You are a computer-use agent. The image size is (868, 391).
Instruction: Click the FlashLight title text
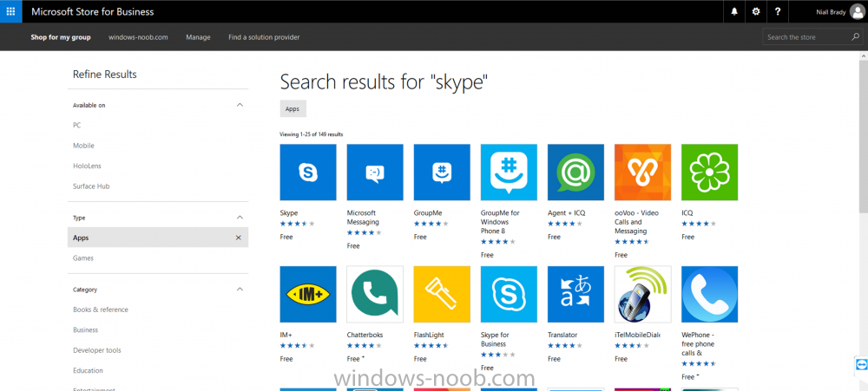(429, 336)
